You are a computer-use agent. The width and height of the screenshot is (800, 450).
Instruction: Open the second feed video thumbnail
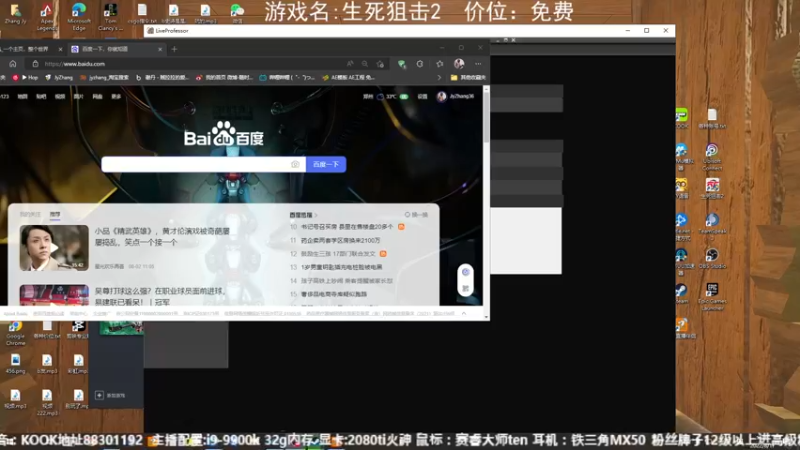point(54,295)
